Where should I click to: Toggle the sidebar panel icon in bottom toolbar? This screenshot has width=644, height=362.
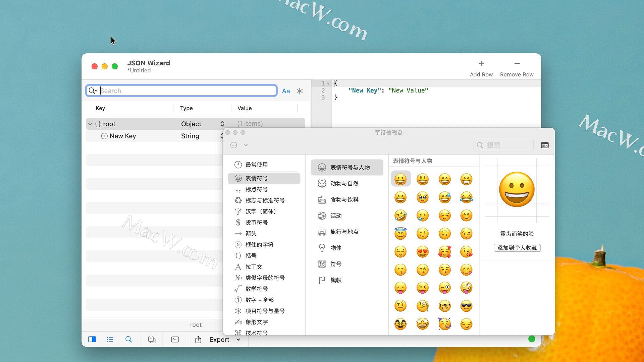[92, 339]
